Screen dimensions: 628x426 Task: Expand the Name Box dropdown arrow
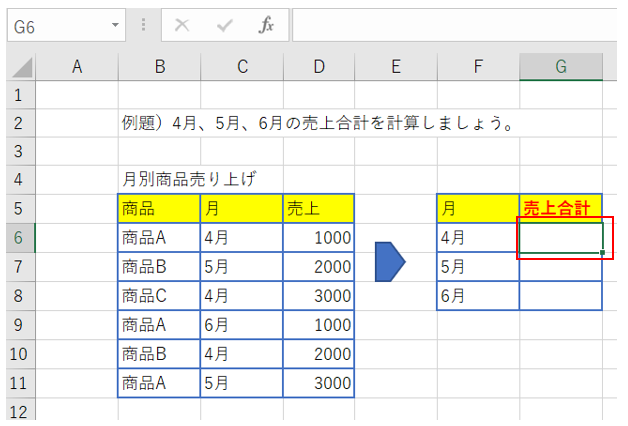[x=117, y=26]
